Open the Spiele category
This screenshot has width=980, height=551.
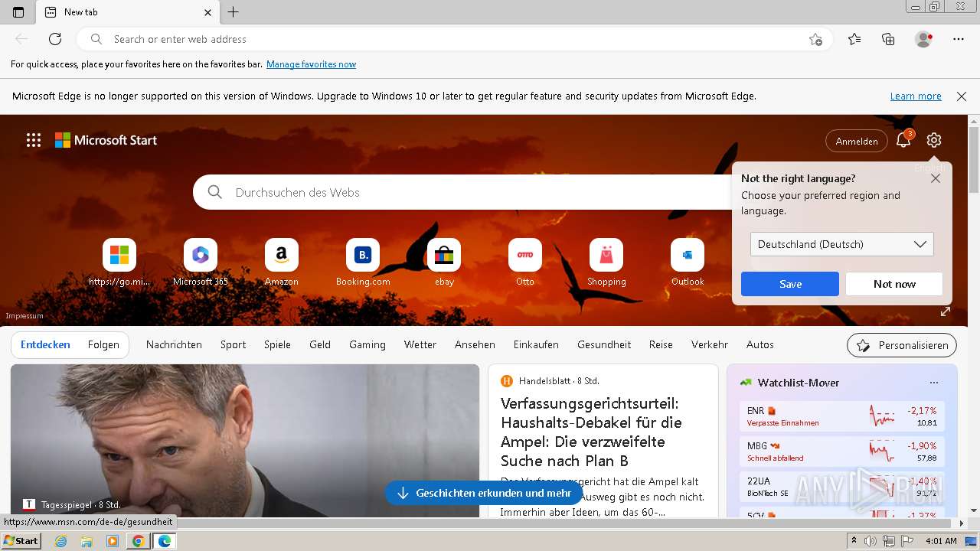277,344
